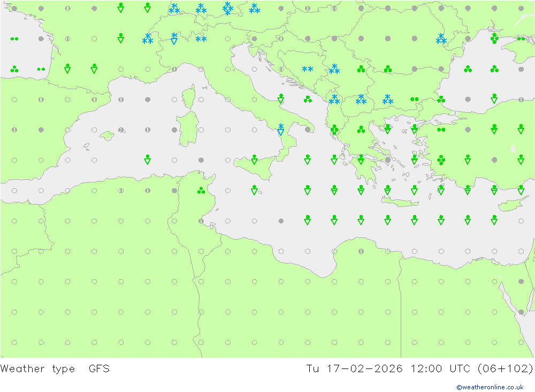535x392 pixels.
Task: Select the blue snow-shower triangle symbol in the Alps
Action: [x=174, y=38]
